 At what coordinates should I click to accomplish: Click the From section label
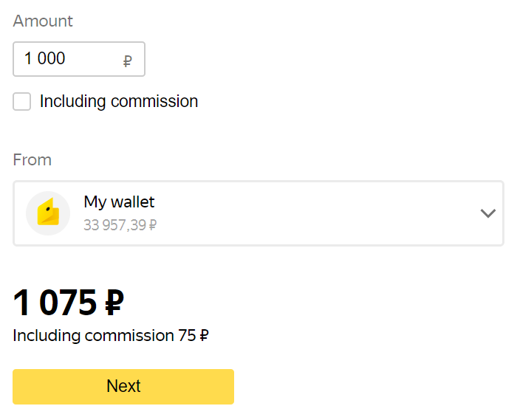tap(32, 160)
